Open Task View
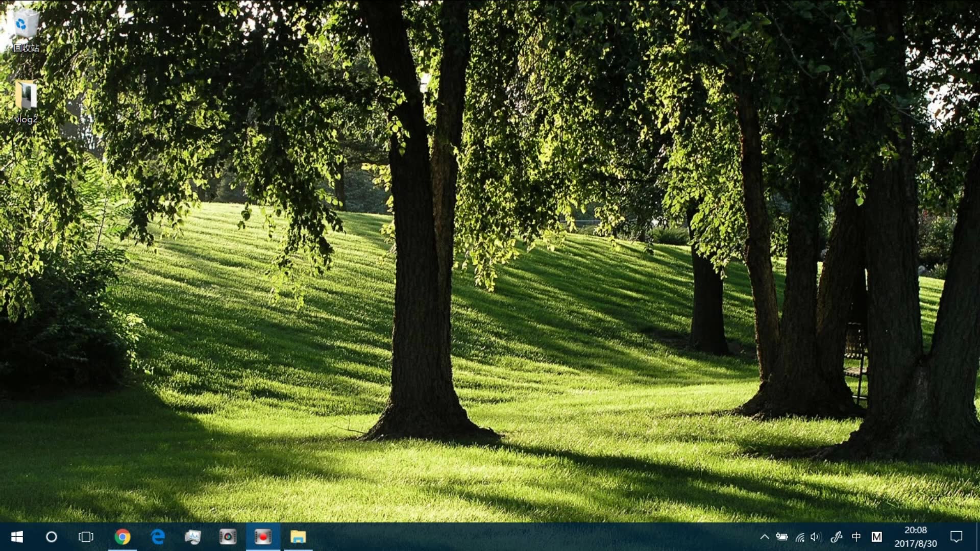Image resolution: width=980 pixels, height=551 pixels. pos(86,536)
